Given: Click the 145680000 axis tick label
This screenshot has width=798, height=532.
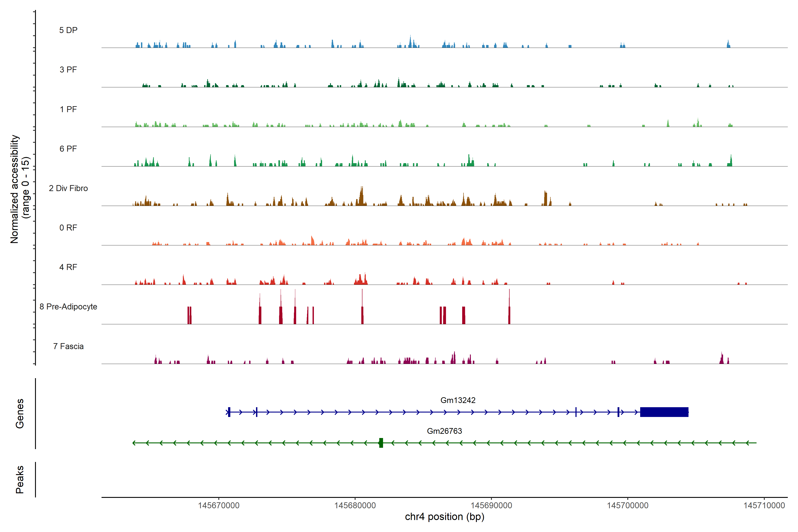Looking at the screenshot, I should (355, 506).
